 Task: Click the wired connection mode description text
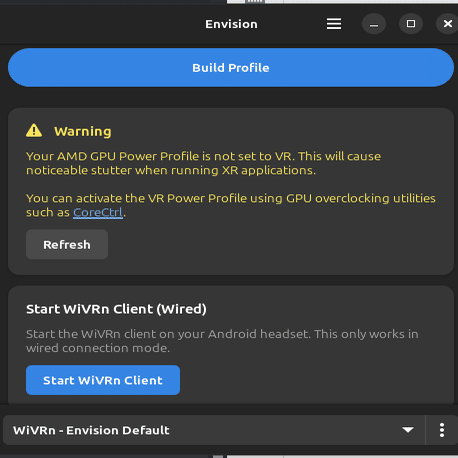222,341
